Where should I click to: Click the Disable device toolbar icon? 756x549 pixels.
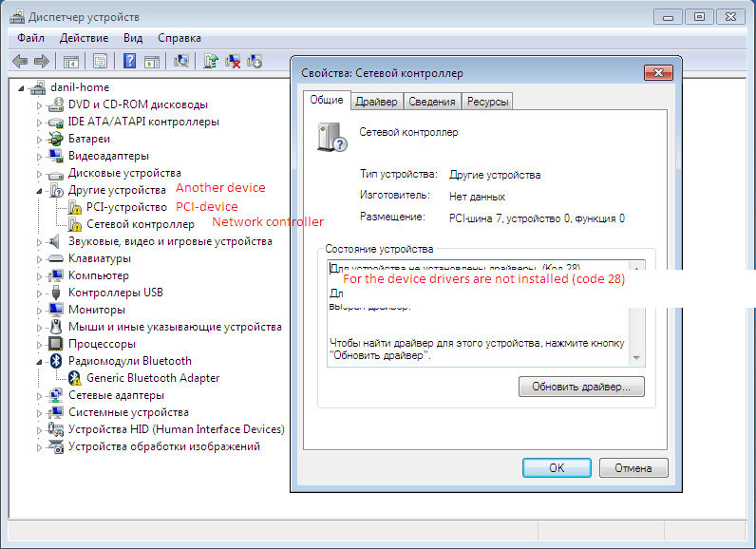(x=255, y=61)
